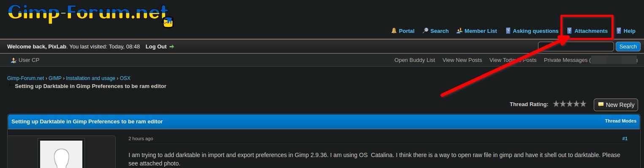644x168 pixels.
Task: Open post number #1 permalink
Action: tap(625, 139)
